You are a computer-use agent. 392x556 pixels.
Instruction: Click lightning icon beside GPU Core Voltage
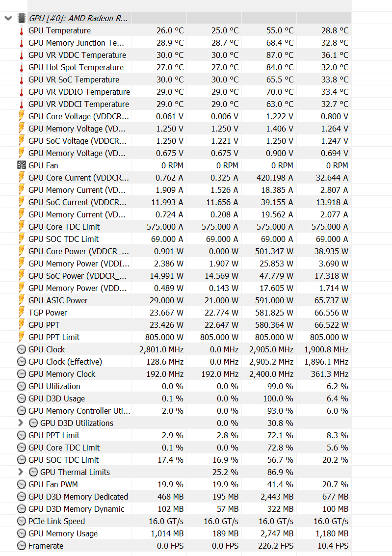click(x=21, y=116)
